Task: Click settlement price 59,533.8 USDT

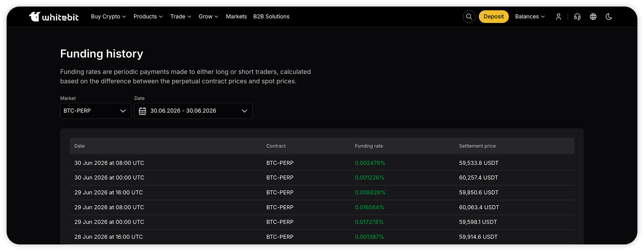Action: [479, 163]
